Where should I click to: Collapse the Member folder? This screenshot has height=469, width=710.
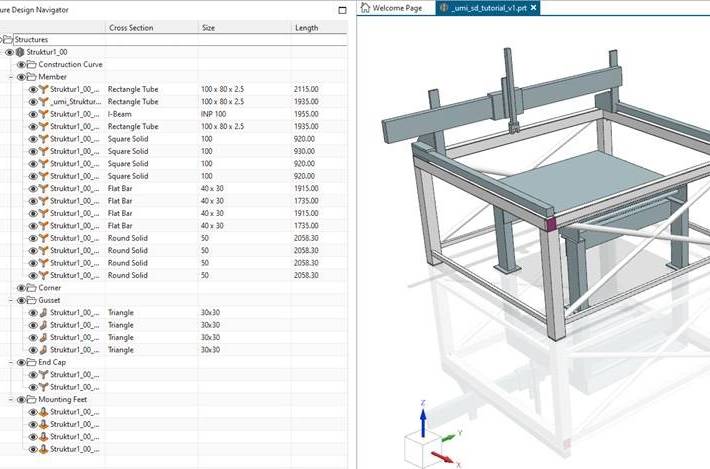tap(11, 77)
